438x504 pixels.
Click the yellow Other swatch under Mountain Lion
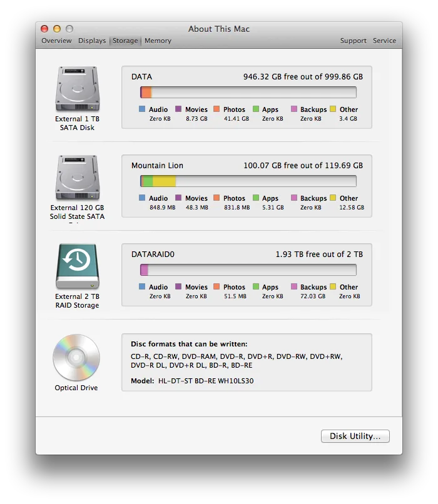333,198
